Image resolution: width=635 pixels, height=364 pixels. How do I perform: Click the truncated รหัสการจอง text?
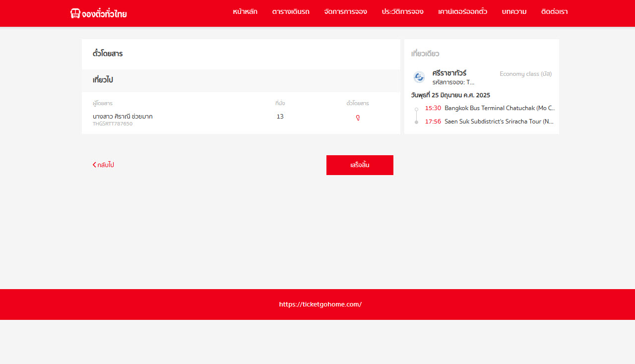pos(453,82)
